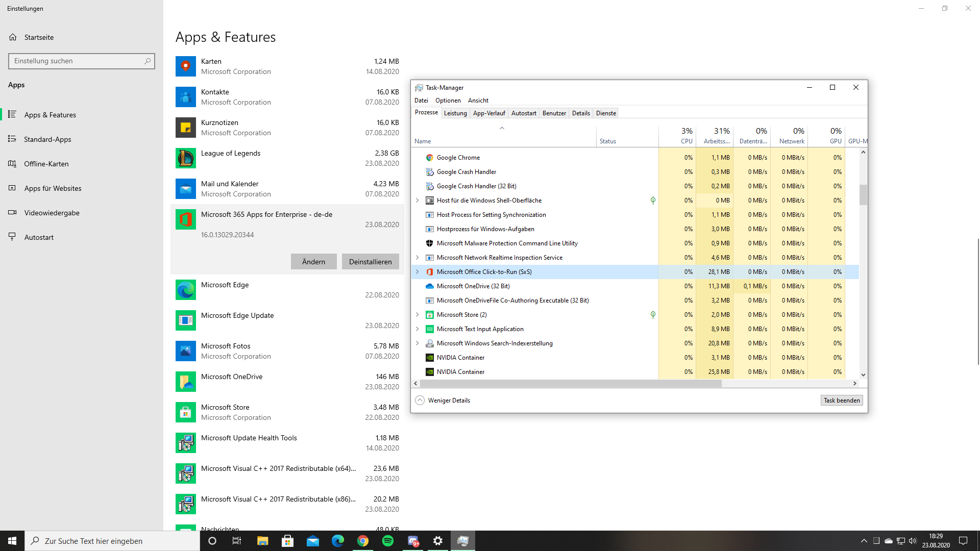Click the Microsoft Edge app icon in list
The height and width of the screenshot is (551, 980).
click(x=186, y=290)
